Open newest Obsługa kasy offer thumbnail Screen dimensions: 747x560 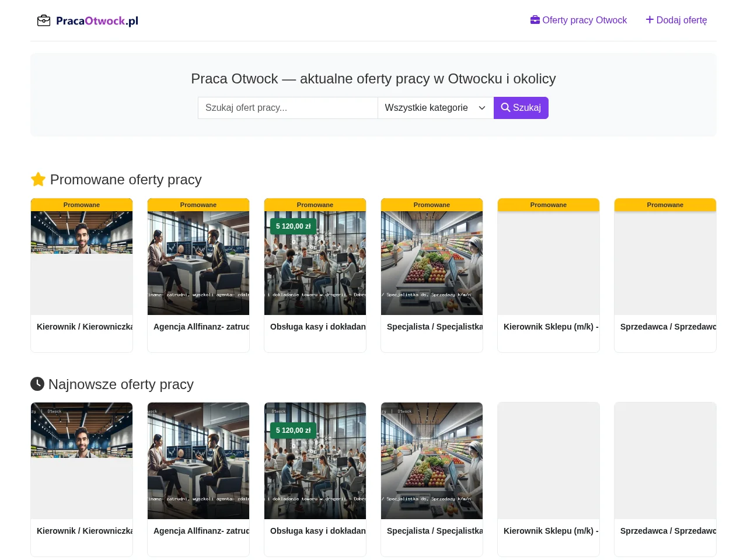tap(315, 461)
